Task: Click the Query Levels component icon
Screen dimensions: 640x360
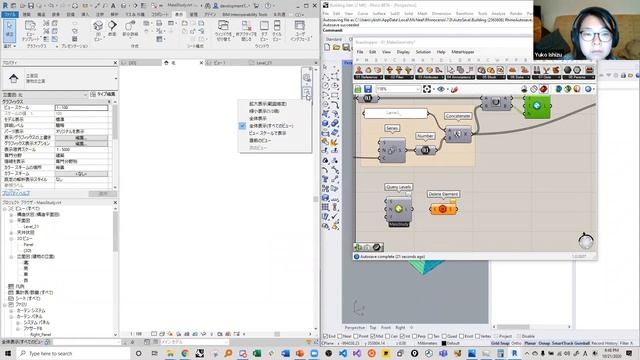Action: pos(398,209)
